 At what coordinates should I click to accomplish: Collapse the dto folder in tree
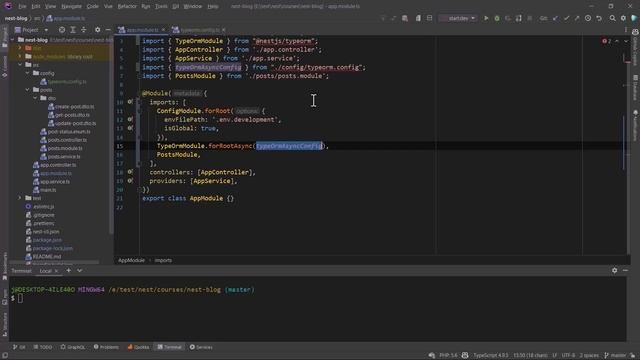click(35, 98)
